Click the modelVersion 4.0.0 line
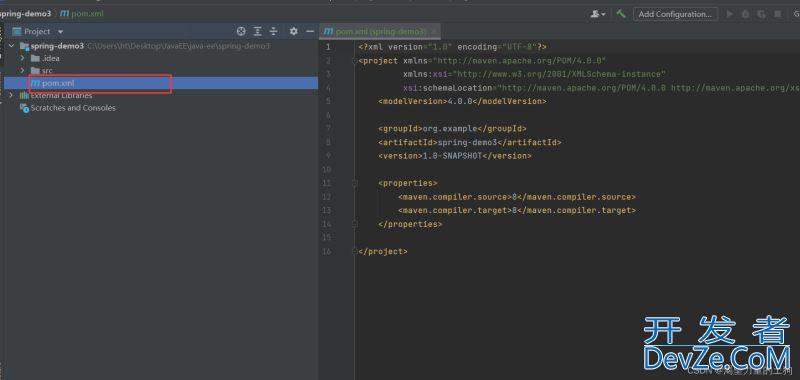Viewport: 800px width, 380px height. pos(462,102)
